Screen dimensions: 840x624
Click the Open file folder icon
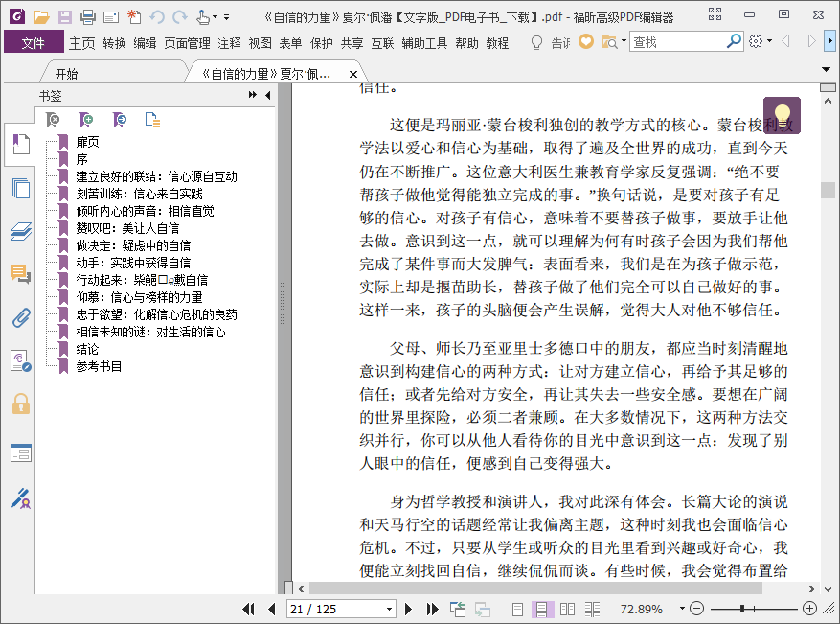coord(42,17)
